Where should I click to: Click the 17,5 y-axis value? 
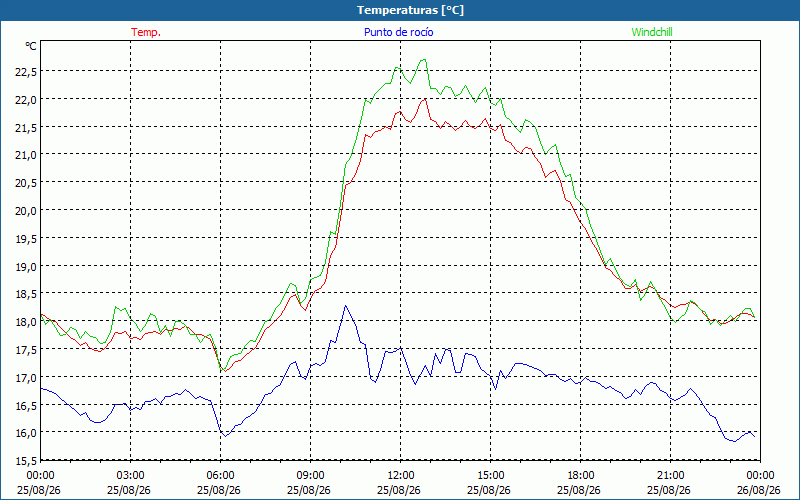(x=26, y=350)
